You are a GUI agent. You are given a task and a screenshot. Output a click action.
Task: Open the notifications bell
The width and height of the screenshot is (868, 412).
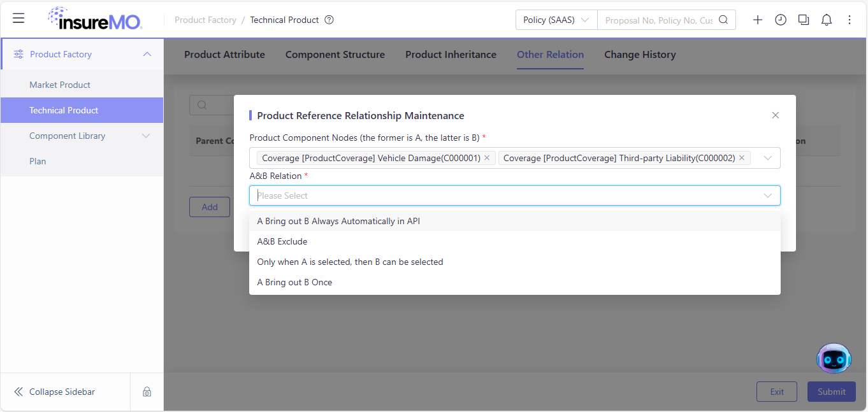[x=827, y=20]
